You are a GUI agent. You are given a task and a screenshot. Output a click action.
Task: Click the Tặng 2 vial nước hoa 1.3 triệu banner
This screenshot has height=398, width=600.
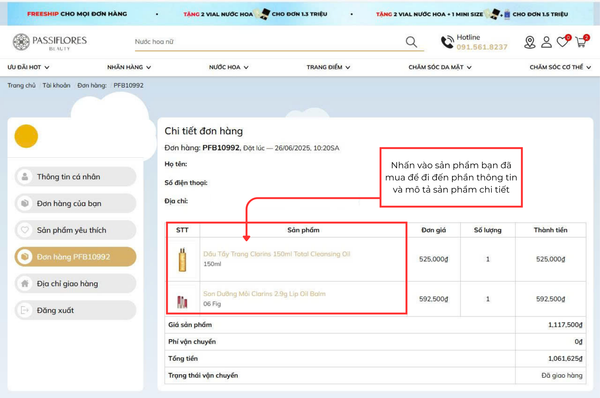[x=255, y=14]
